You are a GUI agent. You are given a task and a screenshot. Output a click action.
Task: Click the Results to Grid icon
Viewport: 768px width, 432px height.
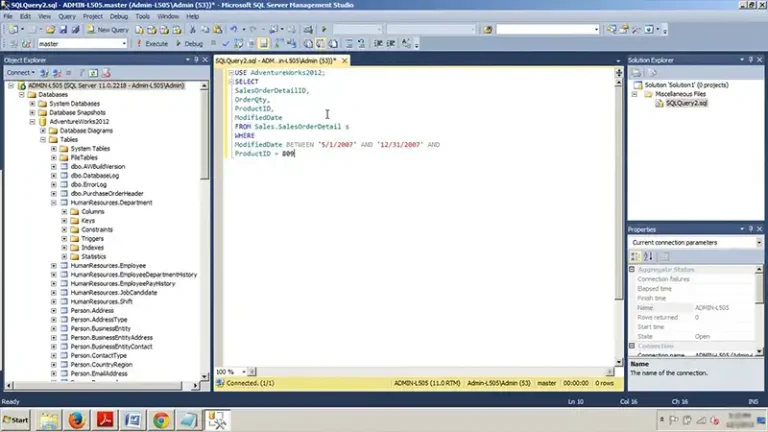[320, 44]
